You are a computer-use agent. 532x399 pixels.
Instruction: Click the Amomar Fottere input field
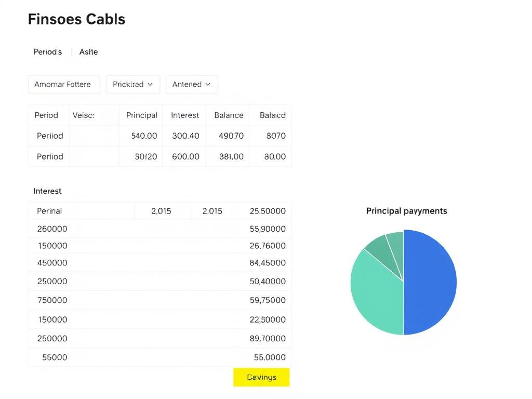pyautogui.click(x=64, y=84)
